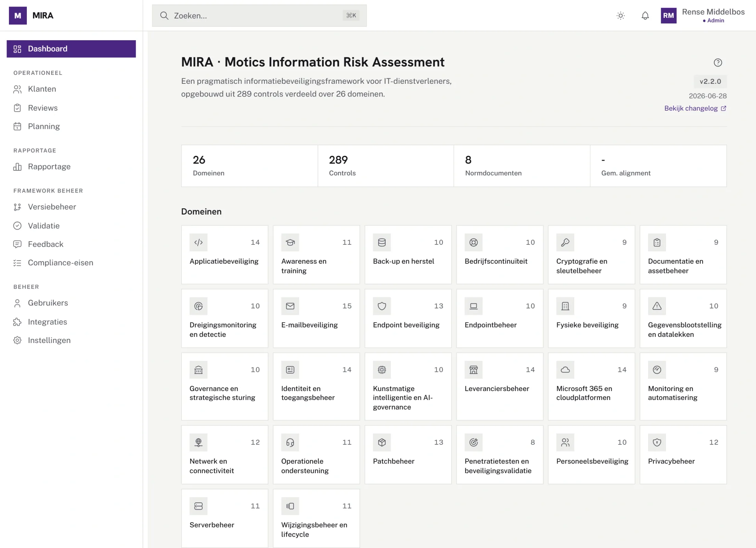
Task: Open Integraties in the sidebar
Action: click(x=71, y=322)
